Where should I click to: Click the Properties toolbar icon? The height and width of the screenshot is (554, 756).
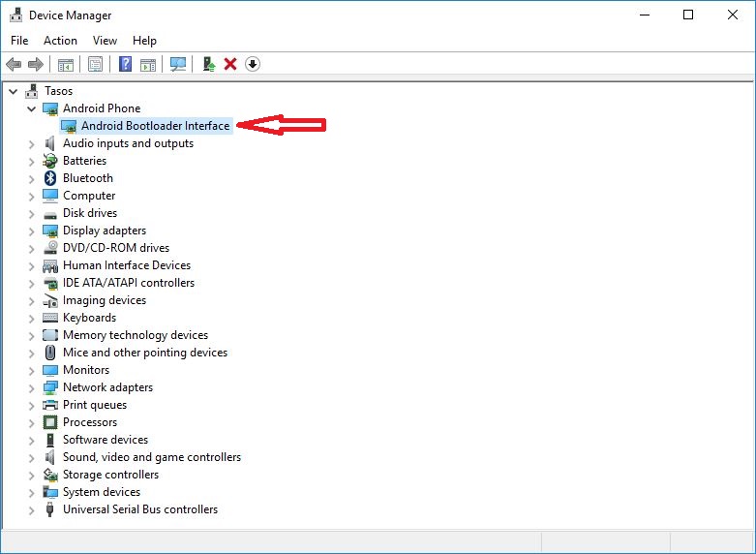pos(95,64)
